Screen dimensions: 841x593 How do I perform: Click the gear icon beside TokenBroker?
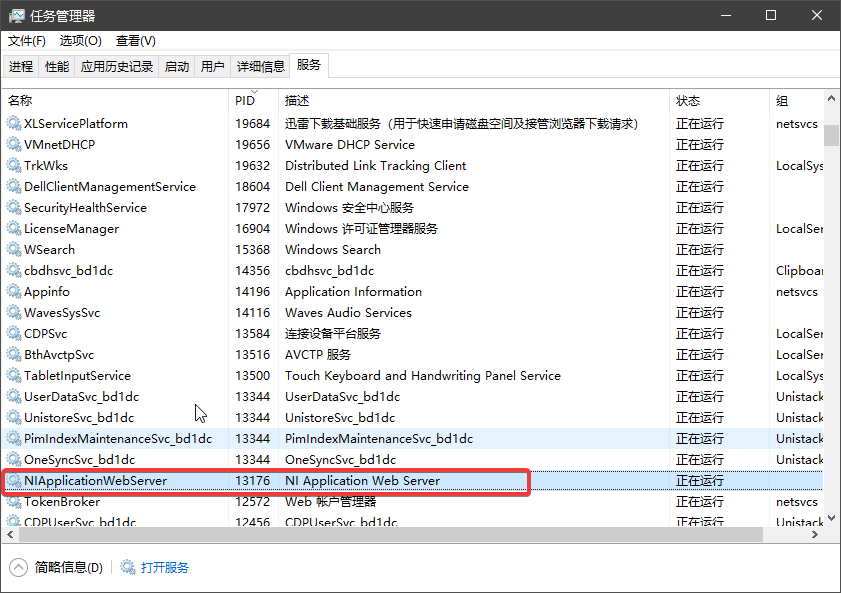click(x=14, y=502)
